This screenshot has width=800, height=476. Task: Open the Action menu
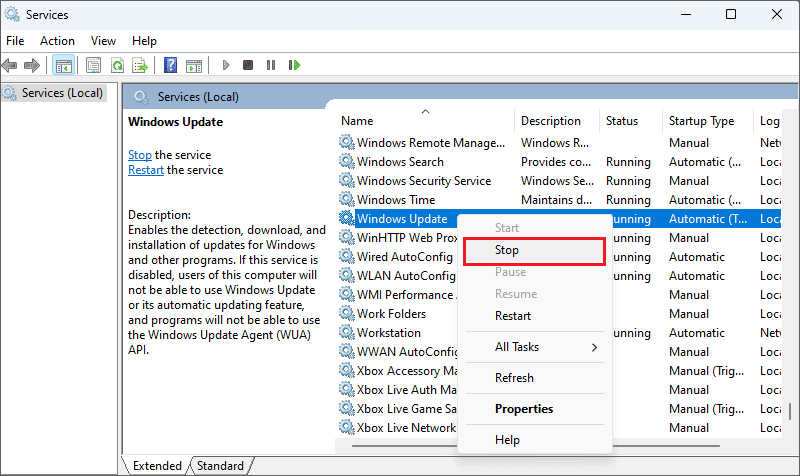(57, 41)
